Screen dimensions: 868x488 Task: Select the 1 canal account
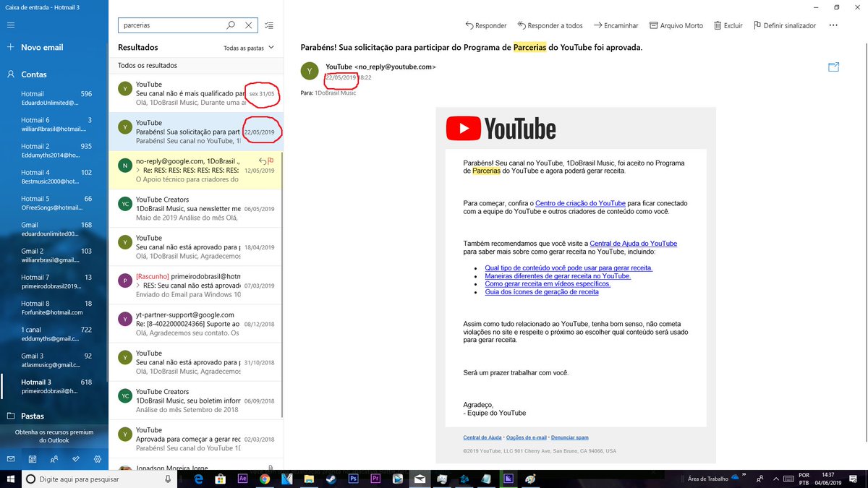pos(54,334)
